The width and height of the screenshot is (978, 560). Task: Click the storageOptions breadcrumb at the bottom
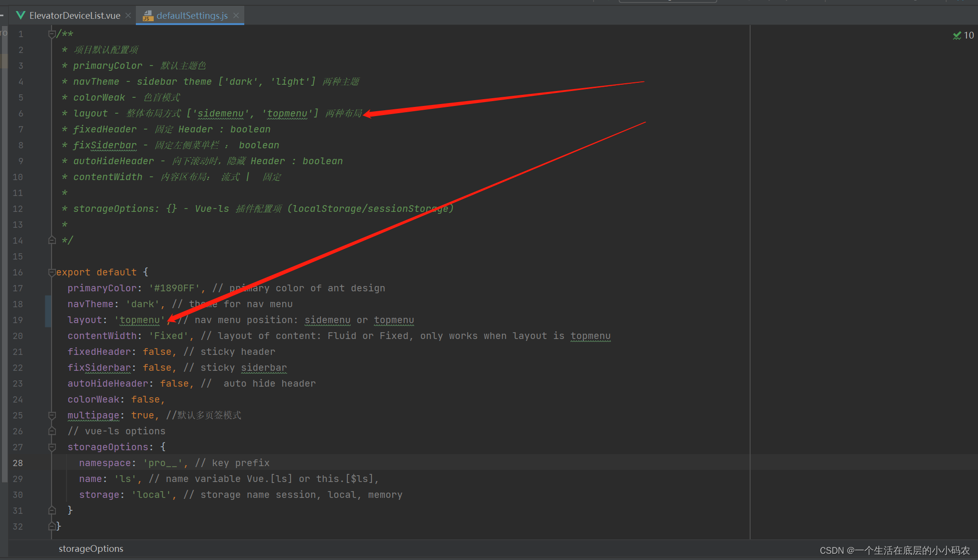click(x=91, y=548)
